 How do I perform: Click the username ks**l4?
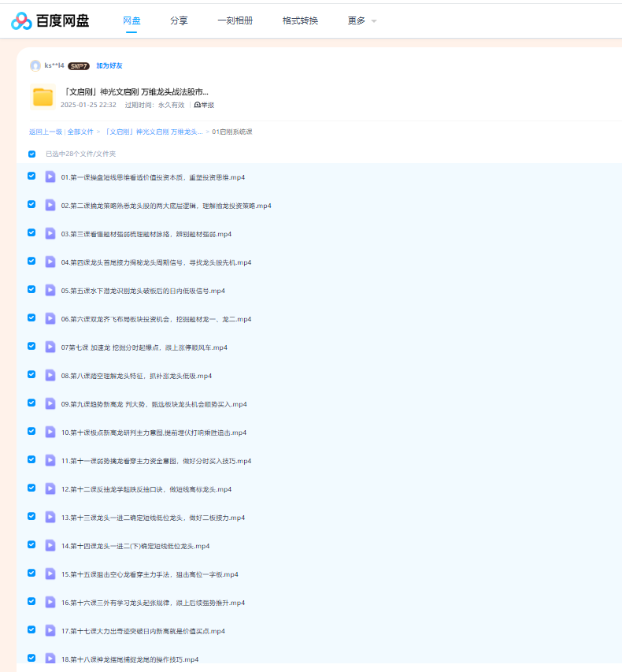[x=54, y=65]
